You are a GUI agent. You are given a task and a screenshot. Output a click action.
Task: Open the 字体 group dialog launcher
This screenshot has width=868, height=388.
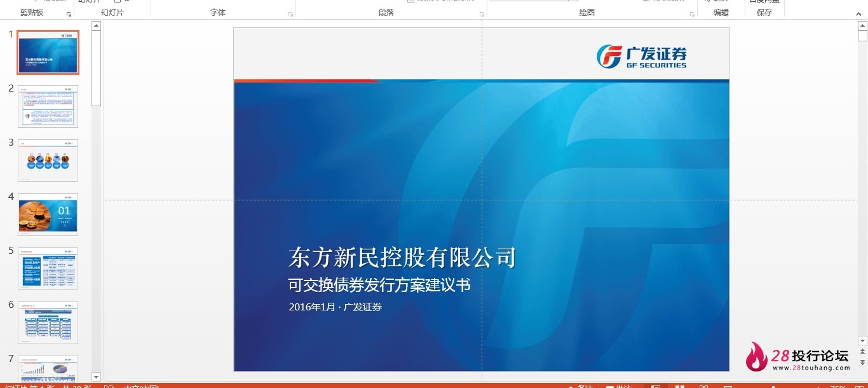pyautogui.click(x=291, y=14)
